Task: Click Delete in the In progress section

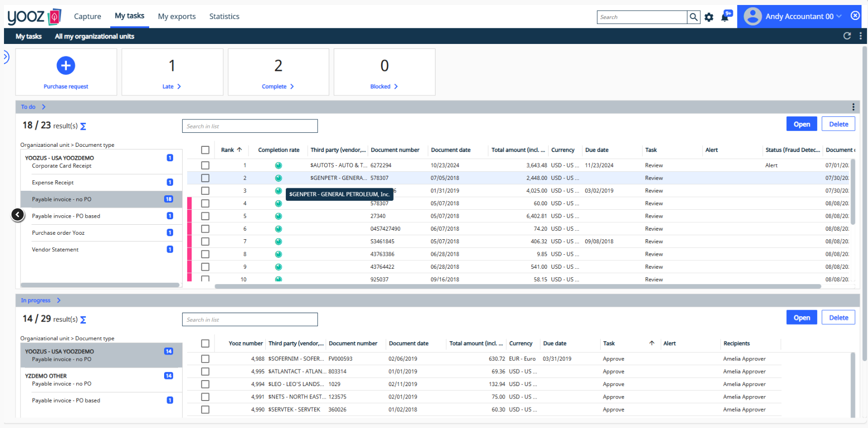Action: [x=839, y=318]
